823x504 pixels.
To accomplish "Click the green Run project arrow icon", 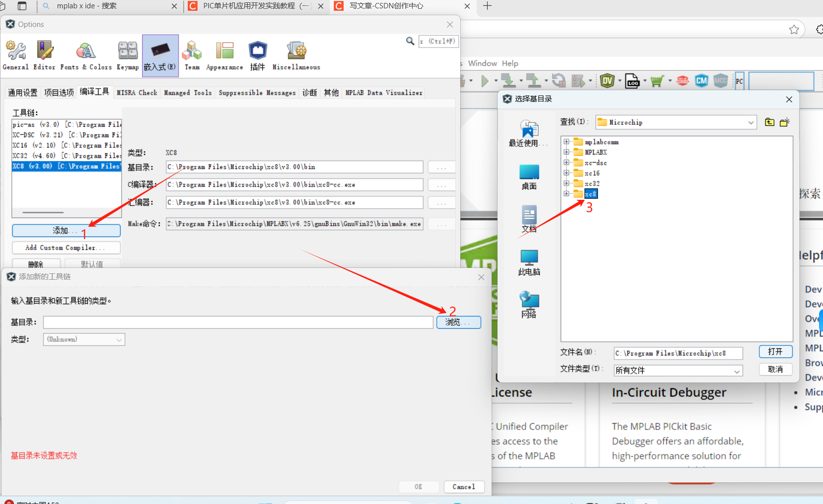I will (x=485, y=81).
